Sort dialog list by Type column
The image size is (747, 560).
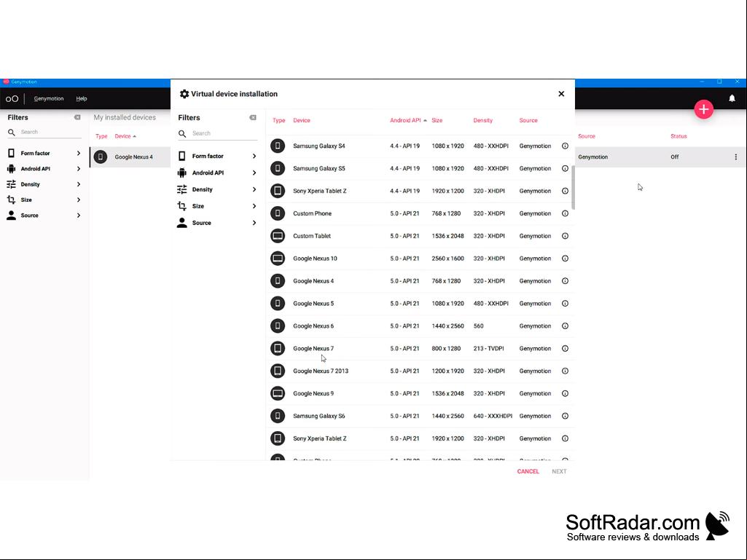point(278,120)
